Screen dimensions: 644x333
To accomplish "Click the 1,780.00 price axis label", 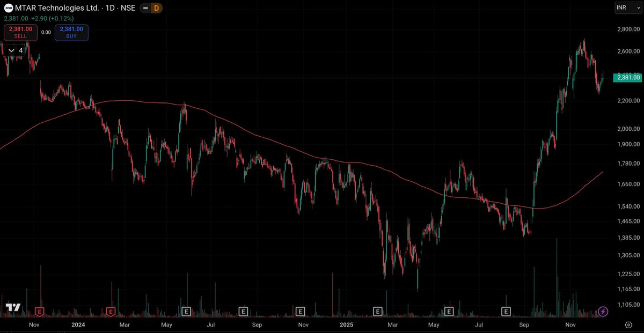I will pyautogui.click(x=628, y=164).
